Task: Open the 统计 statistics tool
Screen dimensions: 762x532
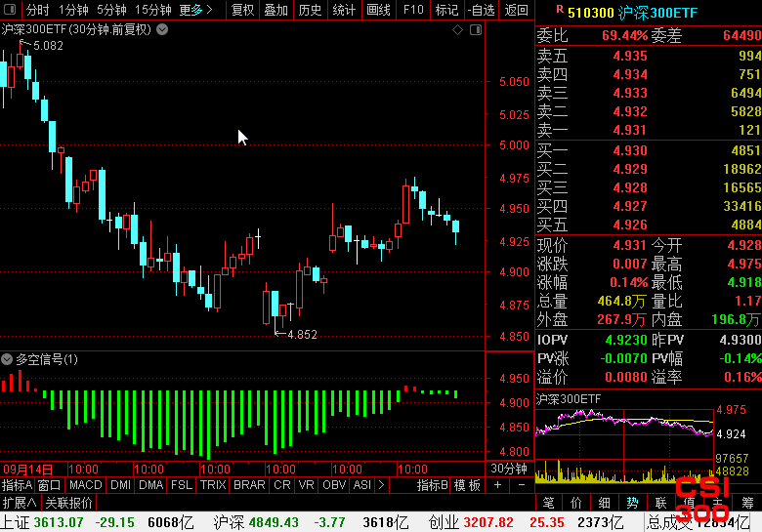Action: [344, 10]
